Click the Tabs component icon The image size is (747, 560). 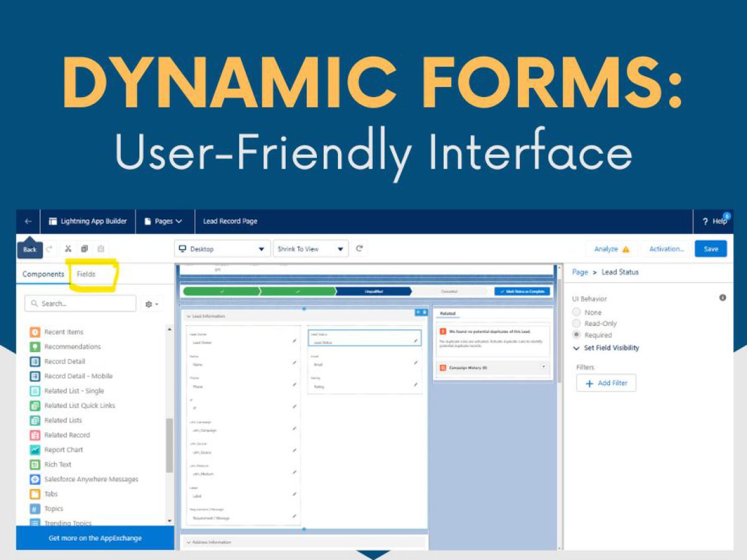click(35, 494)
